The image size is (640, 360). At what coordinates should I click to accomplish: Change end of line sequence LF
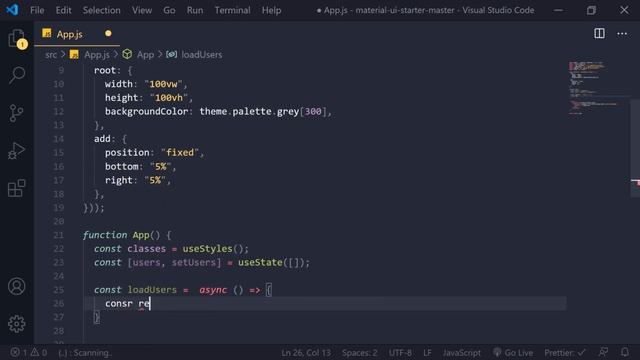427,353
